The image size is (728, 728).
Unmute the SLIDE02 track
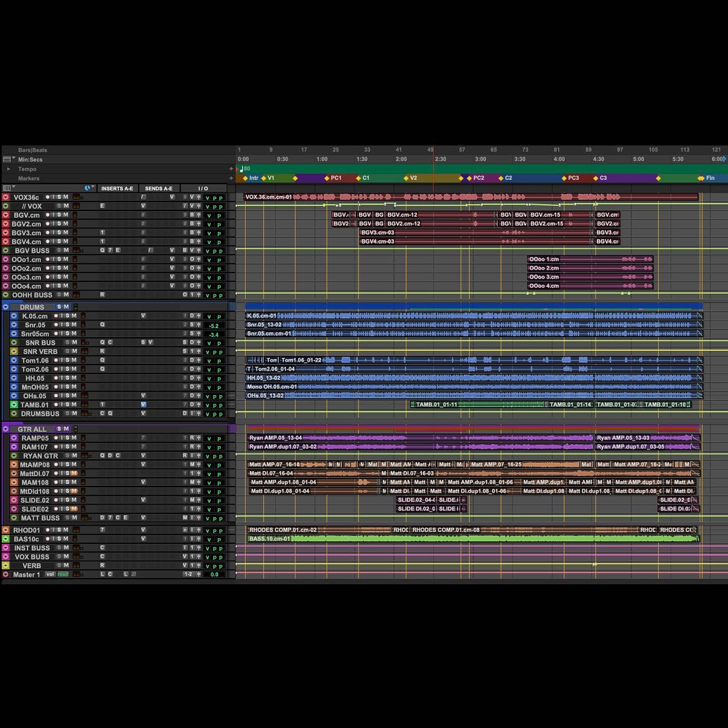pyautogui.click(x=74, y=509)
